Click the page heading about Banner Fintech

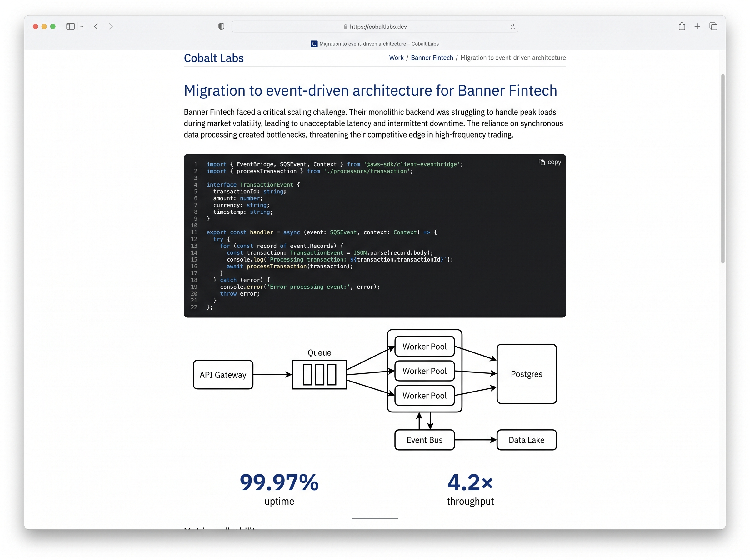point(370,91)
